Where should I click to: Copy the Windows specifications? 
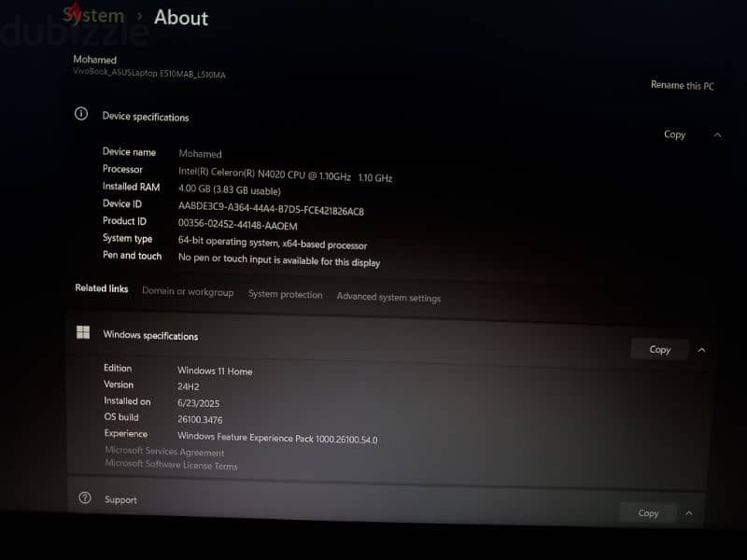click(659, 349)
